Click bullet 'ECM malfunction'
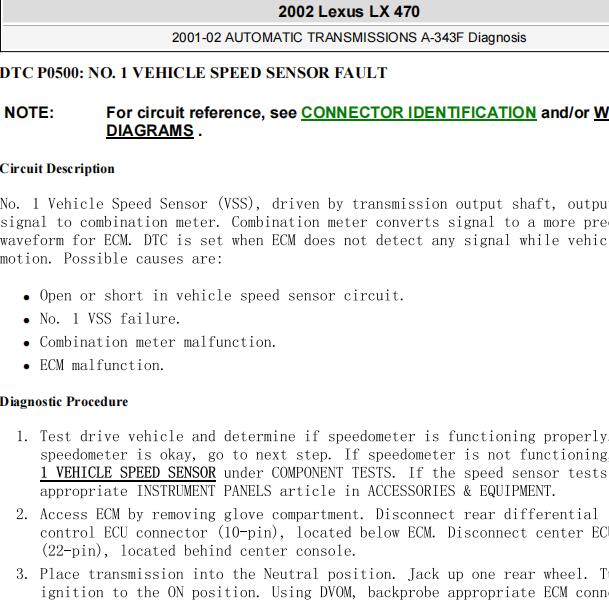 click(x=102, y=365)
